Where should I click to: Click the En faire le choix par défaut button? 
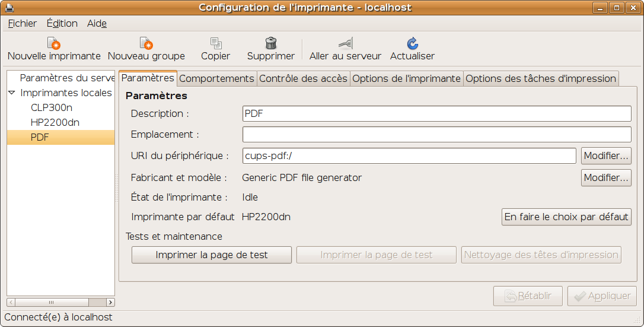pos(566,217)
